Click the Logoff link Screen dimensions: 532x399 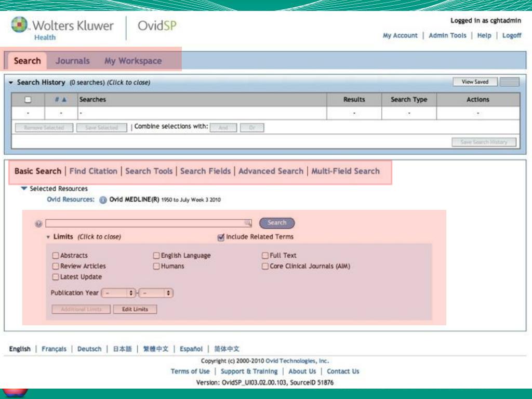tap(512, 36)
